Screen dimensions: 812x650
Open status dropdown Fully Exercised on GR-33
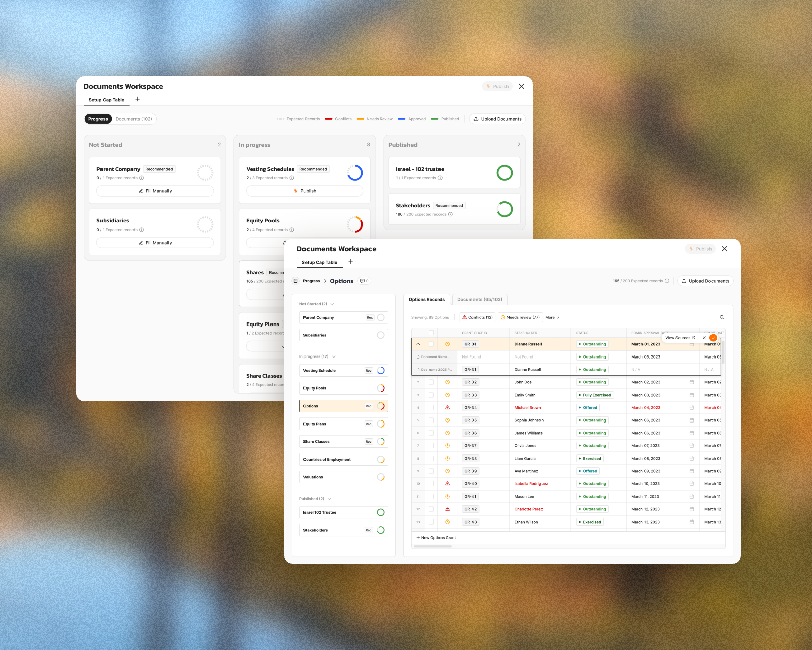(x=595, y=395)
